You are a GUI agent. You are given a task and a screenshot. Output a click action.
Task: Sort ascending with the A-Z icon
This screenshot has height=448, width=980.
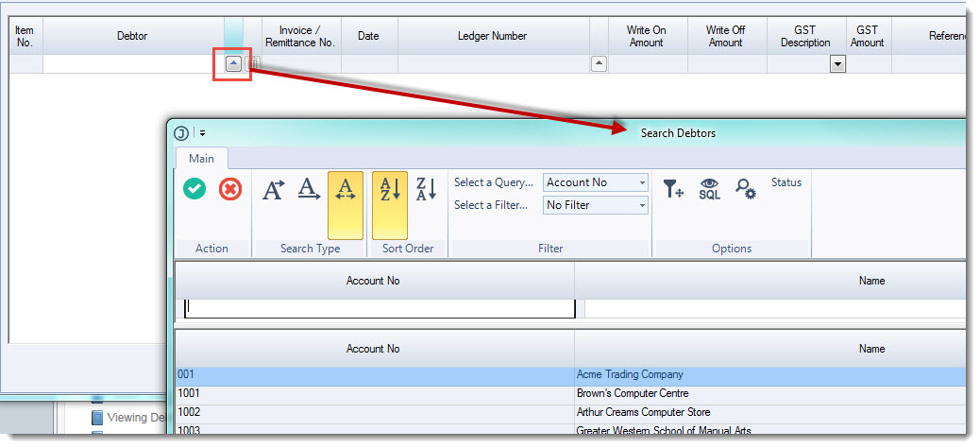[390, 205]
